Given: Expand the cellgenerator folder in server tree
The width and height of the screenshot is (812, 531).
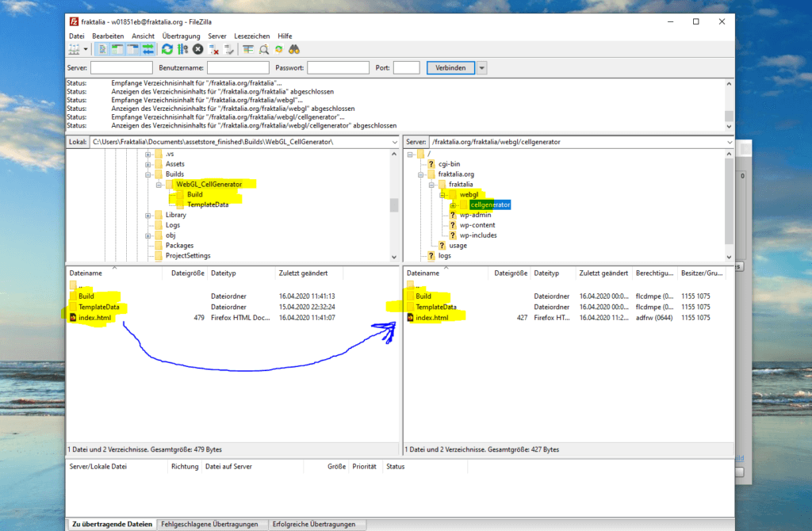Looking at the screenshot, I should 453,205.
